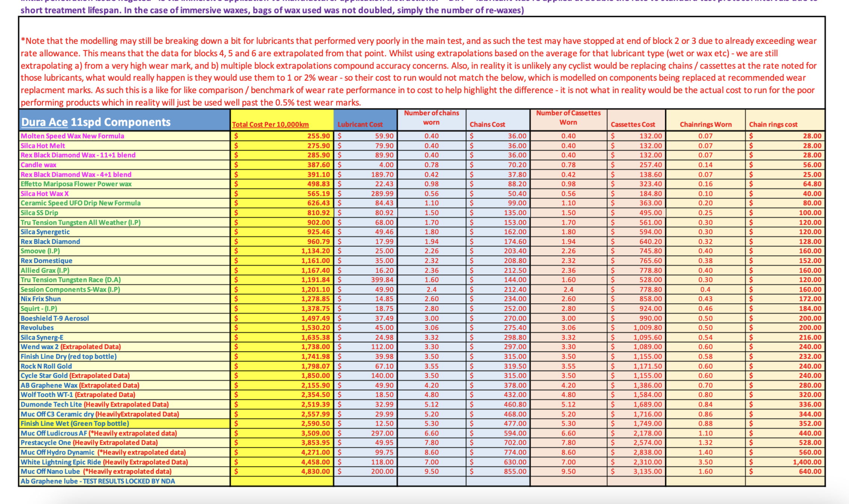The width and height of the screenshot is (849, 504).
Task: Click the 255.90 total cost cell
Action: 318,136
